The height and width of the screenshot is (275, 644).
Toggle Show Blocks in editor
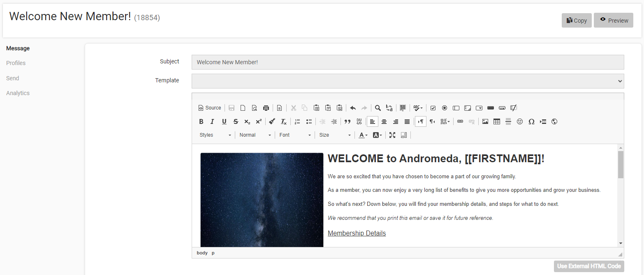[x=404, y=135]
